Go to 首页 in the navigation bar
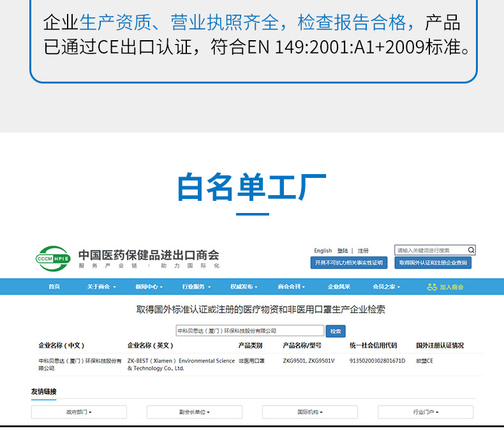This screenshot has width=504, height=440. [x=54, y=286]
